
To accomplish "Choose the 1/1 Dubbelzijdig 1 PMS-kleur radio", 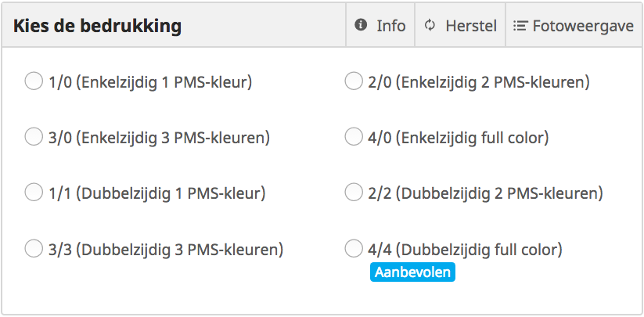I will (34, 193).
